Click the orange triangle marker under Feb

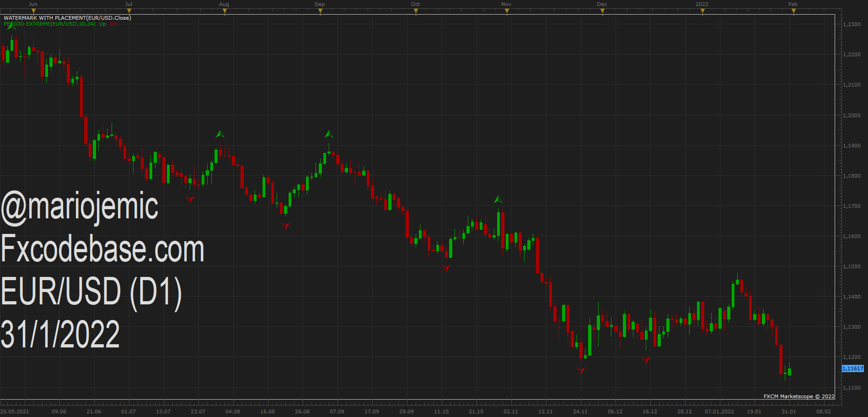793,11
